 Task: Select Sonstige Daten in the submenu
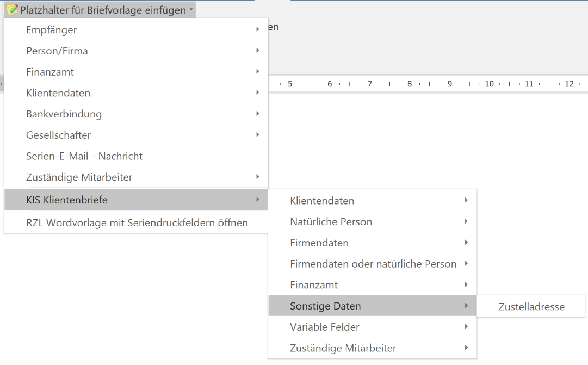click(325, 306)
